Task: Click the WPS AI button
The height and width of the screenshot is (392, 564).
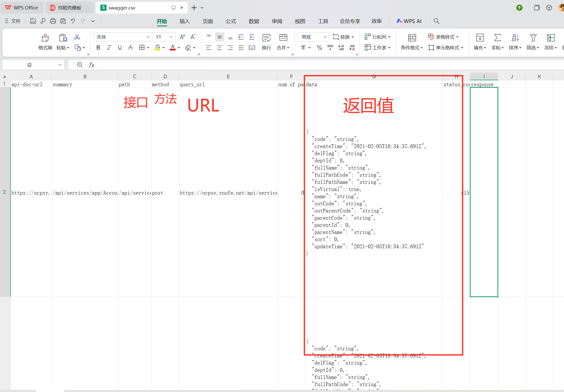Action: click(x=409, y=21)
